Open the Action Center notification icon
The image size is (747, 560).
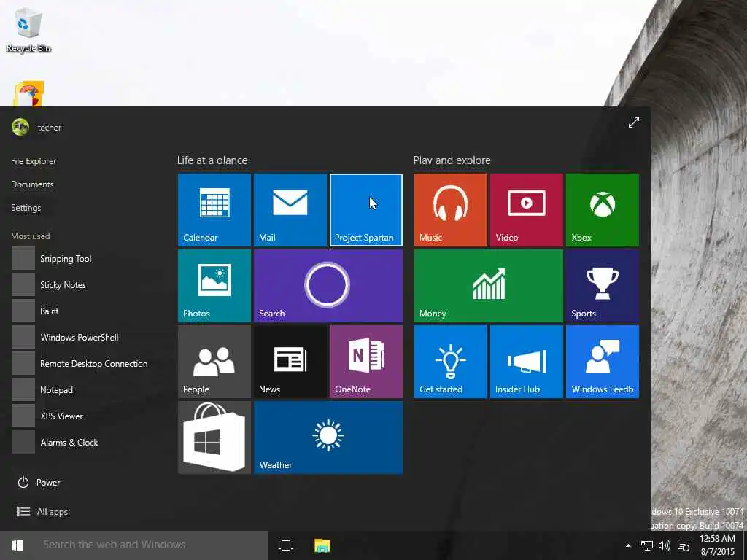pos(684,545)
